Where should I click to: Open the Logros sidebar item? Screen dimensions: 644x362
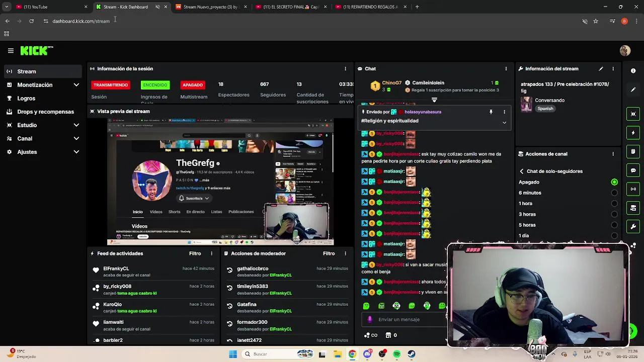coord(43,99)
